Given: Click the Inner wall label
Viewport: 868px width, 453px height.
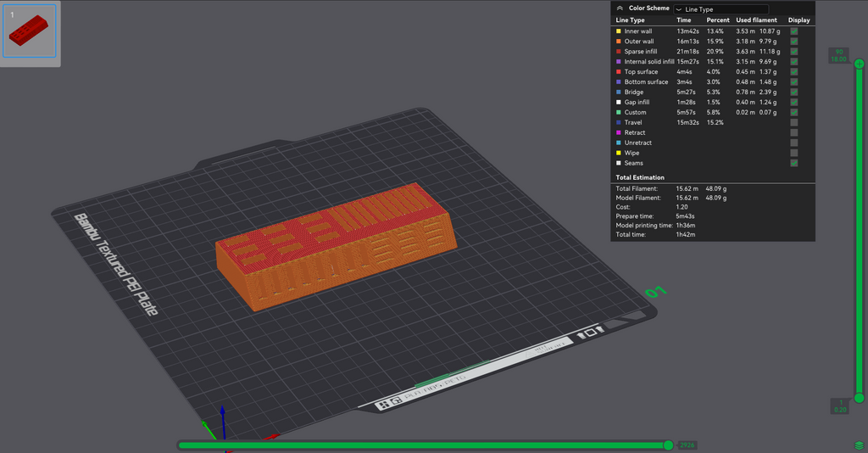Looking at the screenshot, I should click(x=638, y=31).
